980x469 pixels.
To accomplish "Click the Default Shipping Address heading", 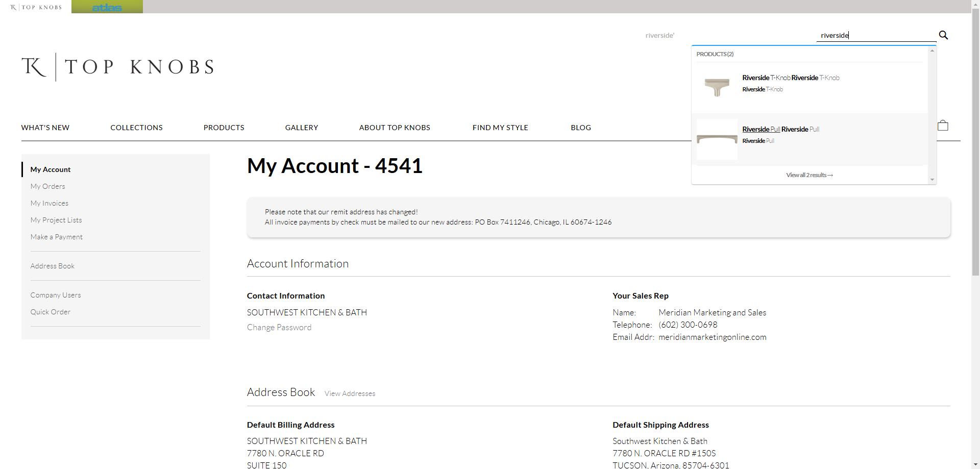I will coord(660,425).
